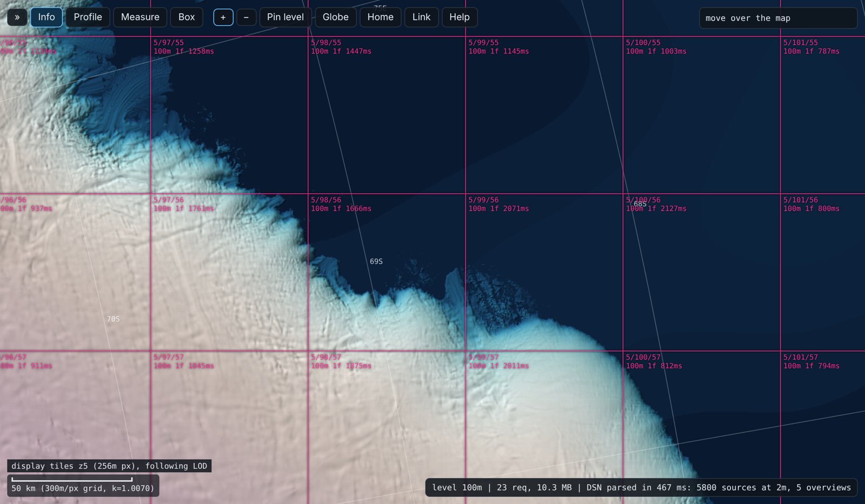Click the 70S latitude label
865x504 pixels.
113,319
